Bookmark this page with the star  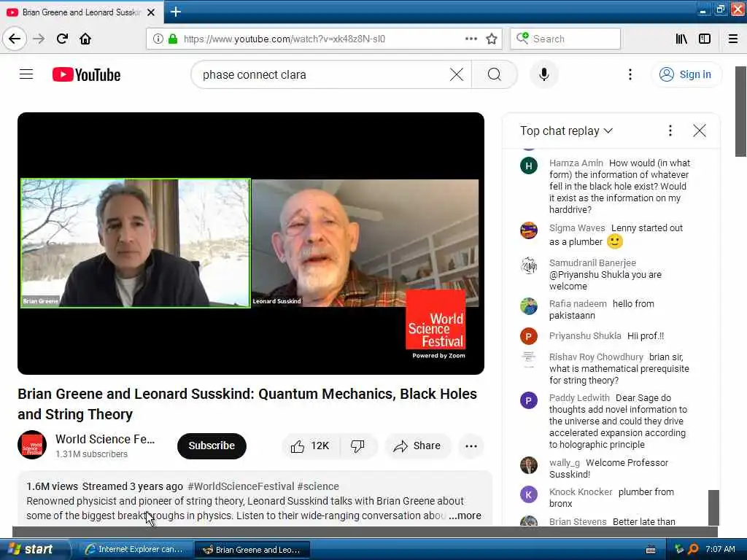492,39
